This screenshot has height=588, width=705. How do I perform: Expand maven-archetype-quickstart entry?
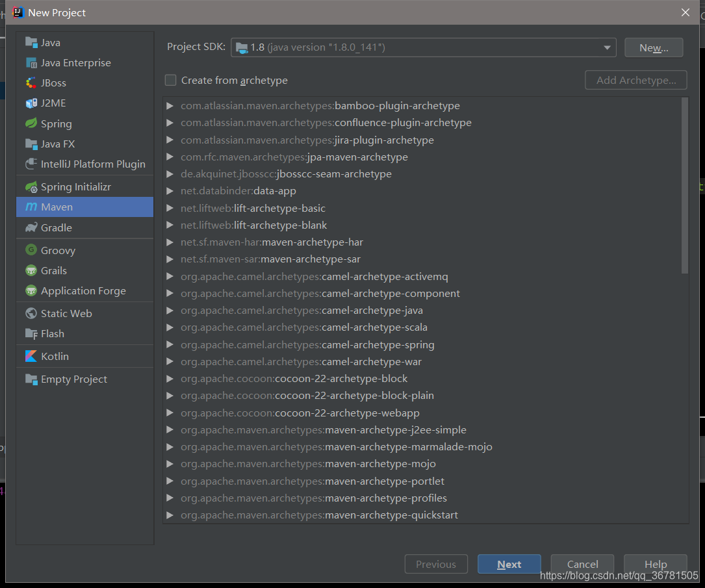pyautogui.click(x=170, y=515)
